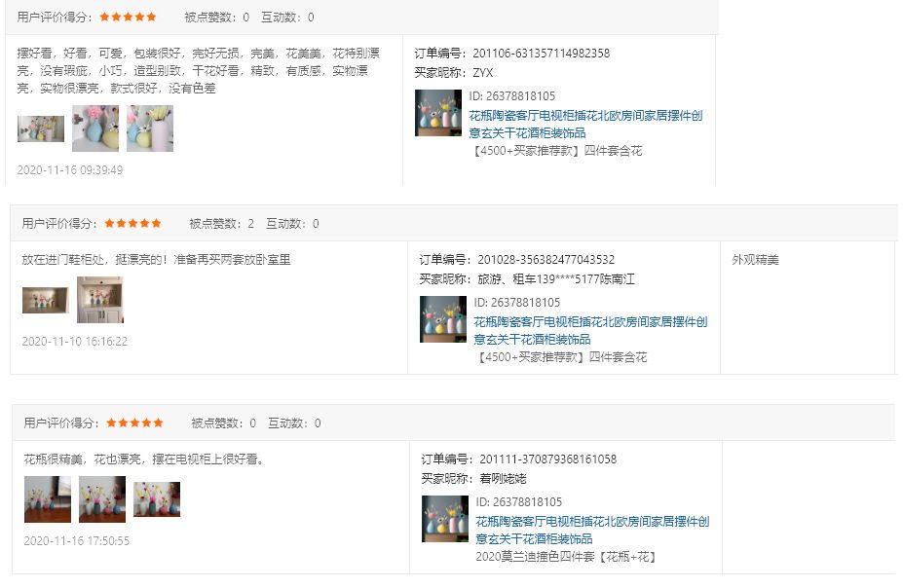Open vase product link in second review
903x588 pixels.
point(590,331)
